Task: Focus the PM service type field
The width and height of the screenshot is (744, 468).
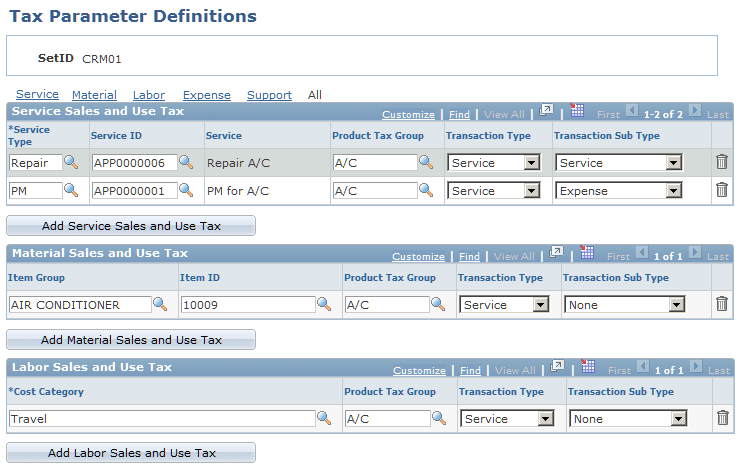Action: point(36,191)
